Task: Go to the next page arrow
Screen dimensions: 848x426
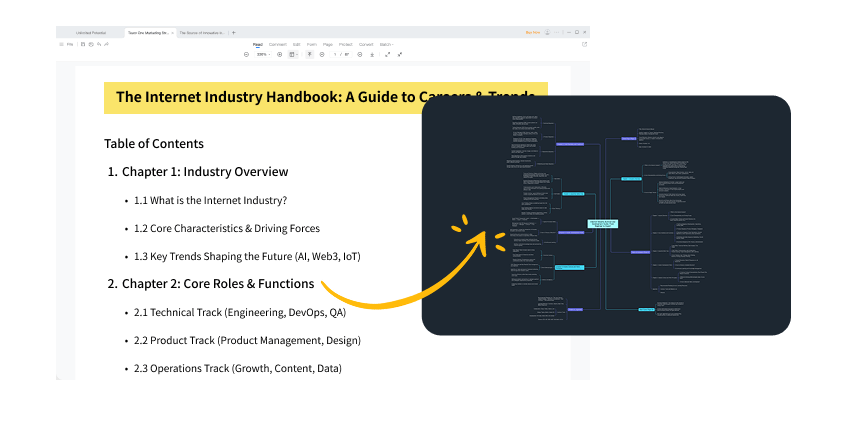Action: (x=360, y=54)
